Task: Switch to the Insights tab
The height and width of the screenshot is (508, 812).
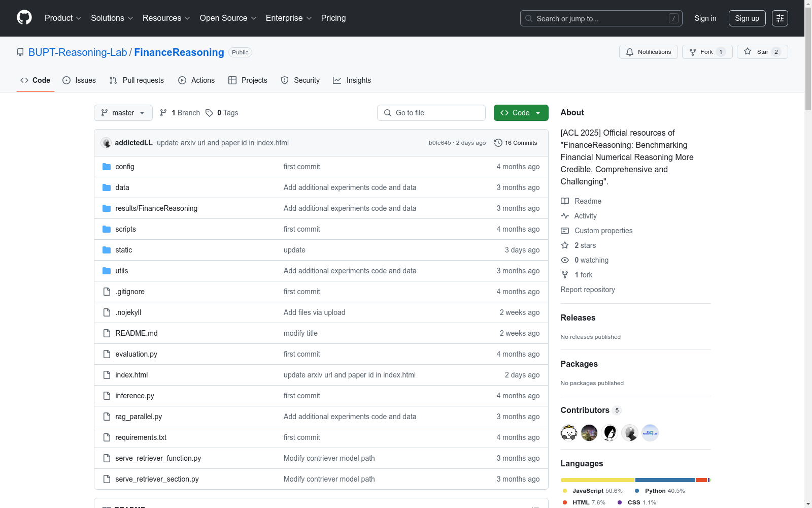Action: [352, 80]
